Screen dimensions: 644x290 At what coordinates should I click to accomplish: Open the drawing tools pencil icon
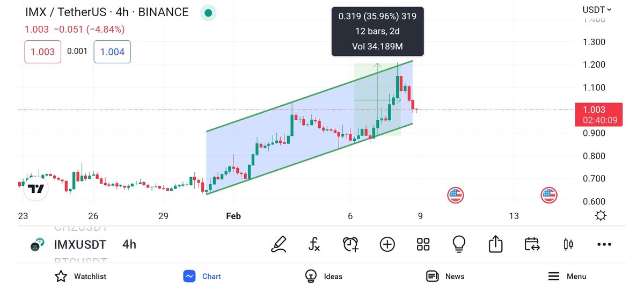coord(279,244)
